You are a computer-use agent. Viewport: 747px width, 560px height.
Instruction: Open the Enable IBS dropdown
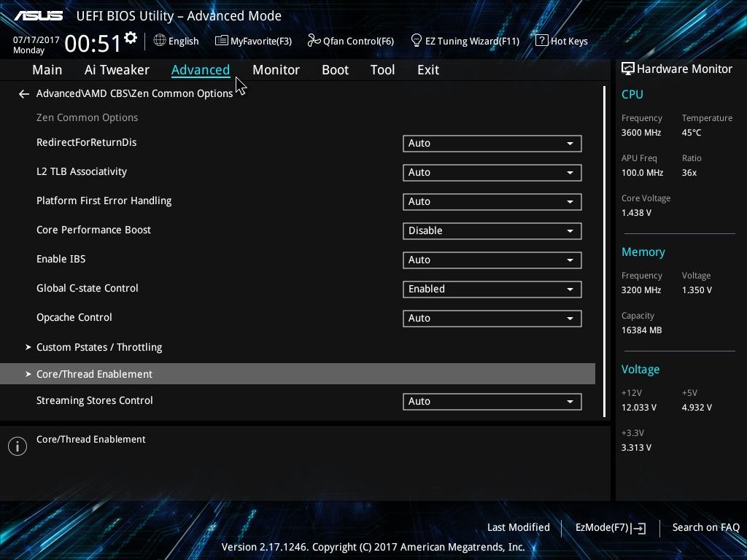[x=492, y=260]
